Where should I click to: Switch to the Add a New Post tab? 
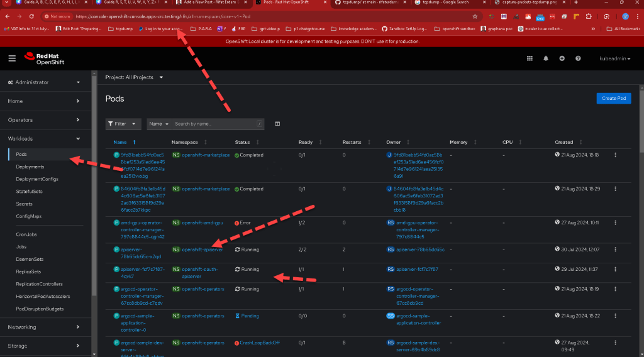[211, 3]
